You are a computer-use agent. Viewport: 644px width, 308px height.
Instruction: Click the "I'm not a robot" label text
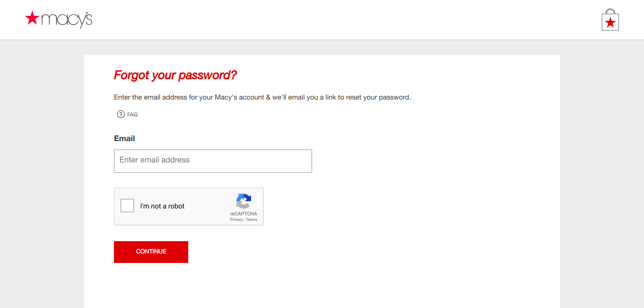click(x=162, y=206)
